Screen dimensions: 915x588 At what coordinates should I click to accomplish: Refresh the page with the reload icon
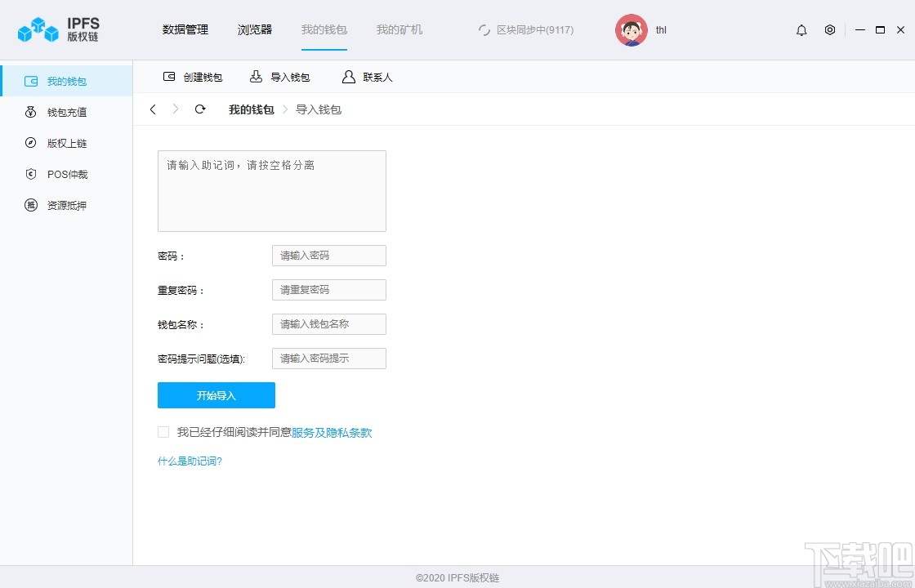tap(200, 109)
